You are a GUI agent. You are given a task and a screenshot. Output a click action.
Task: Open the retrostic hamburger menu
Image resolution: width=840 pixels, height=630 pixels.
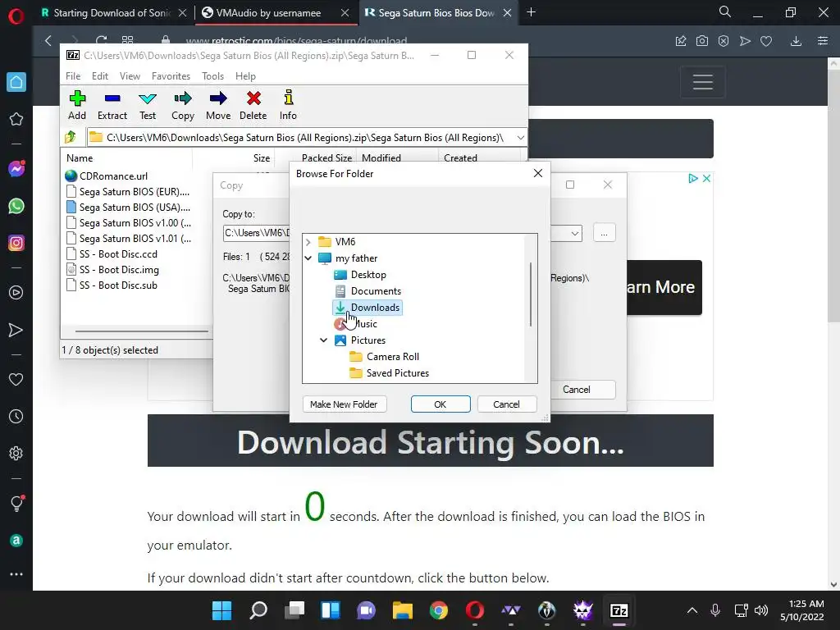702,82
